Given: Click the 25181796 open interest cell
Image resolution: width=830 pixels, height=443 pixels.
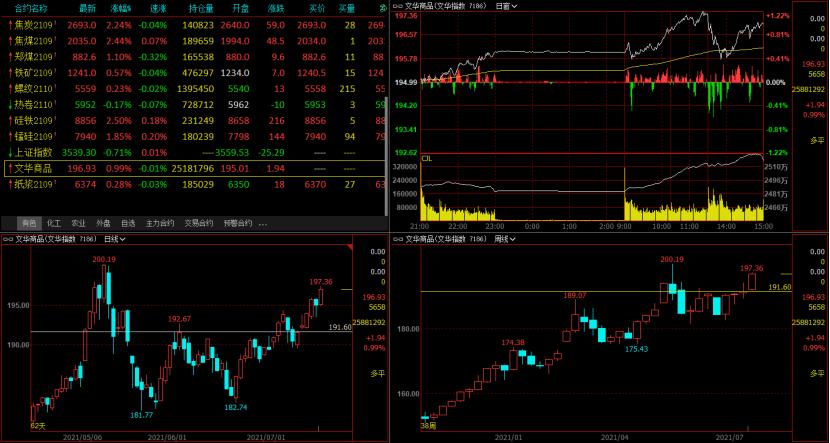Looking at the screenshot, I should (x=193, y=168).
